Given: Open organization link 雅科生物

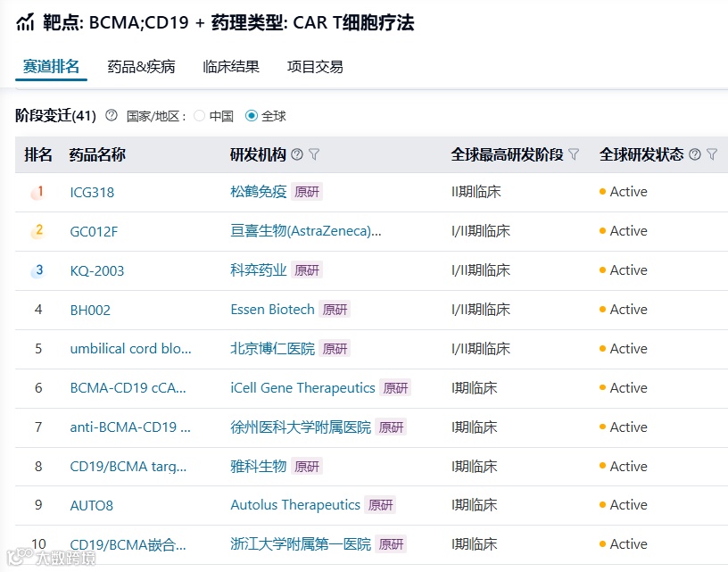Looking at the screenshot, I should 259,466.
